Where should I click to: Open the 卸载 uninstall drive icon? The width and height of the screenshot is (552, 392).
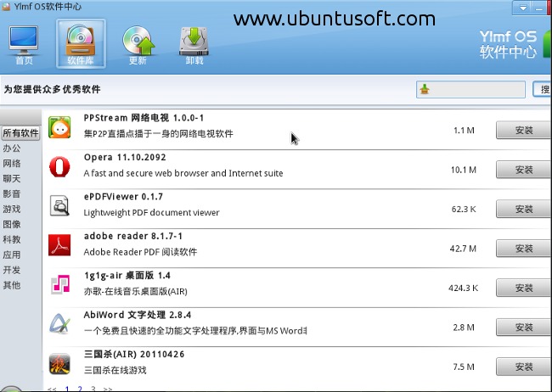click(x=194, y=45)
